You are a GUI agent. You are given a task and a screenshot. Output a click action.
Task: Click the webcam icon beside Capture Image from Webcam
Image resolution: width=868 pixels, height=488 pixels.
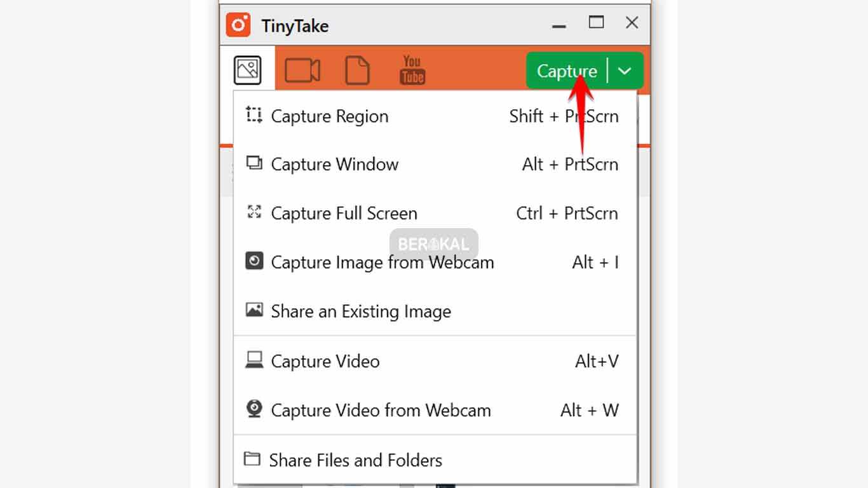pos(254,262)
